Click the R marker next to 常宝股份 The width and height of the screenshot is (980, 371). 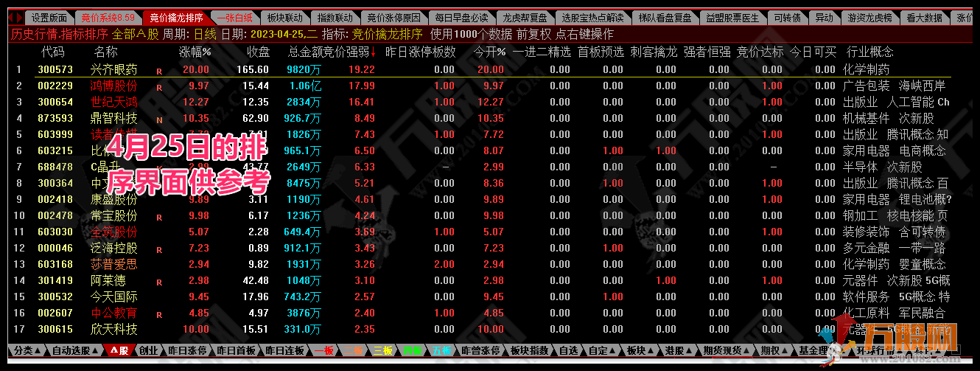158,217
